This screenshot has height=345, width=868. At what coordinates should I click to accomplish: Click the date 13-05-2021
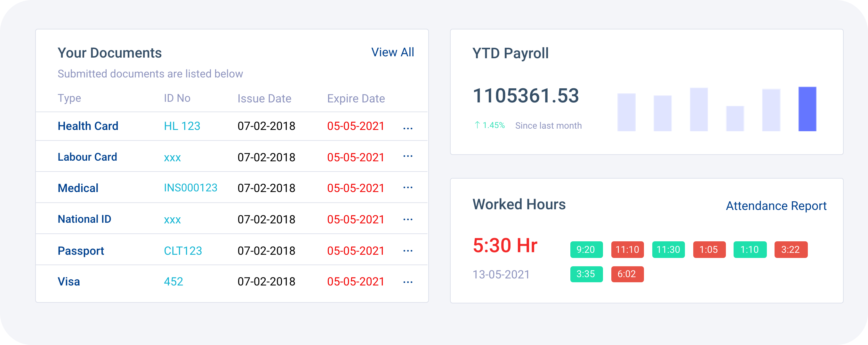(x=501, y=275)
